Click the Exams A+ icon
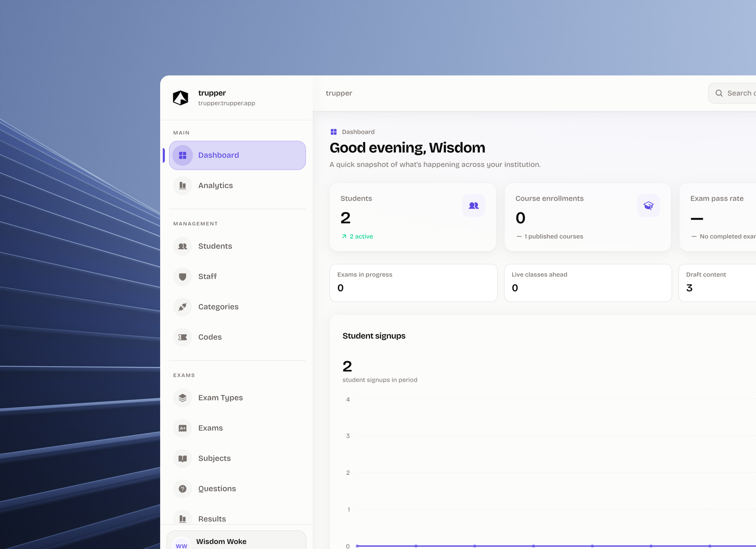The image size is (756, 549). pyautogui.click(x=183, y=428)
